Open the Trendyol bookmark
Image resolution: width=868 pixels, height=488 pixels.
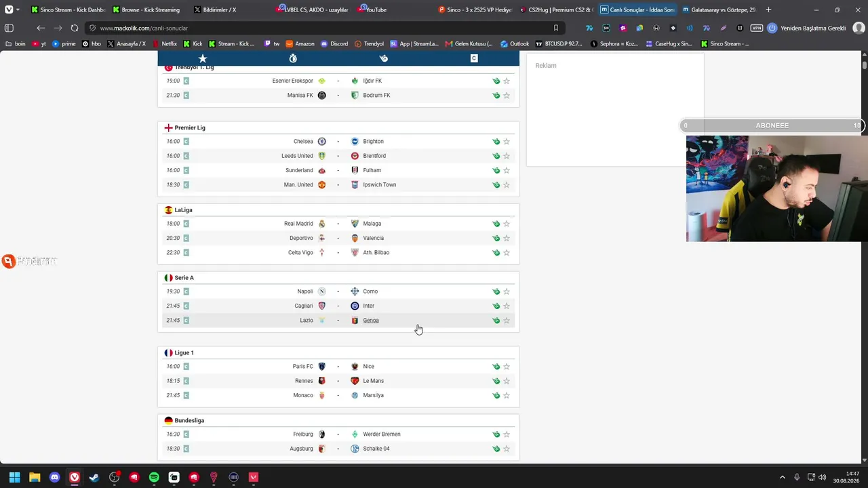(x=369, y=43)
